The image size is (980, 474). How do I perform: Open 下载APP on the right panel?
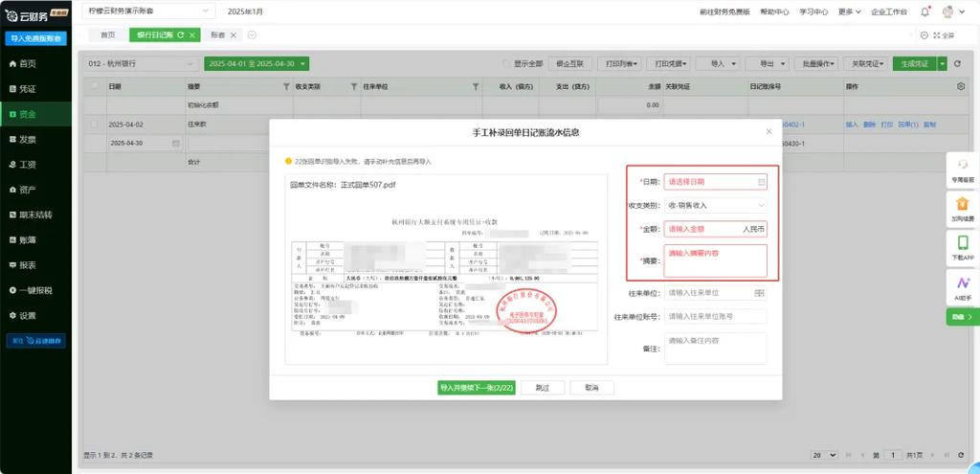pyautogui.click(x=963, y=248)
